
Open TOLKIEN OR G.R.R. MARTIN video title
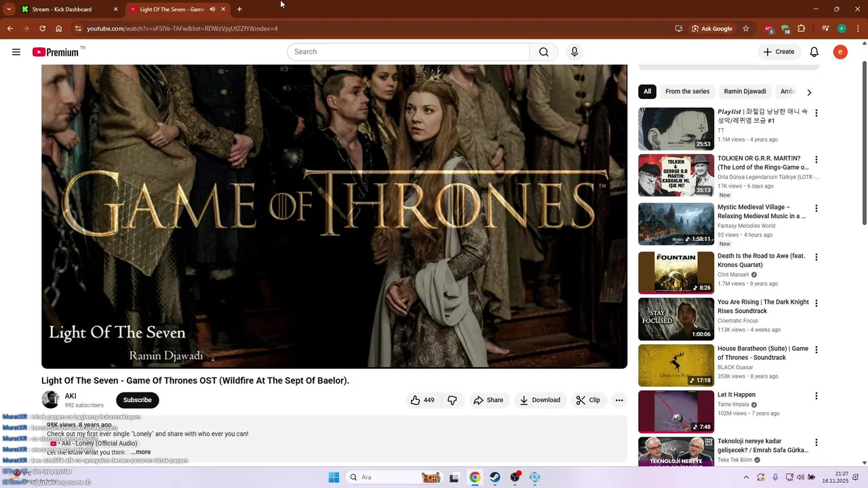pyautogui.click(x=763, y=163)
